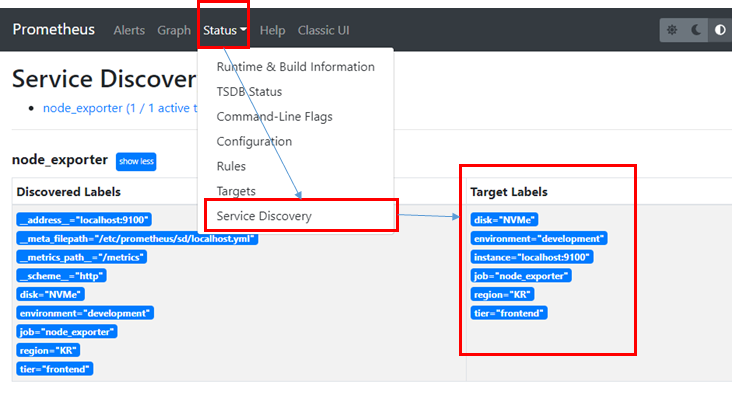Collapse node_exporter with show less button
This screenshot has height=401, width=732.
coord(136,162)
